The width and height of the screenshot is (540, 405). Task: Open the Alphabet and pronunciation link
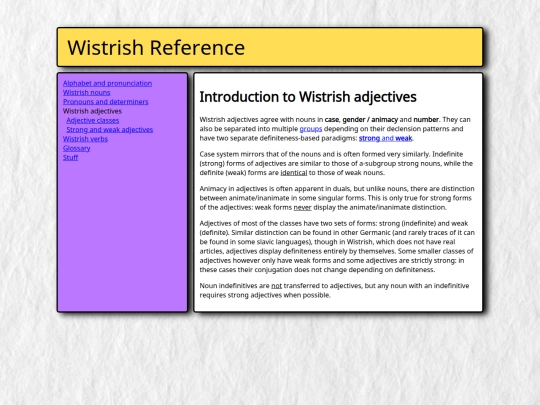tap(107, 83)
